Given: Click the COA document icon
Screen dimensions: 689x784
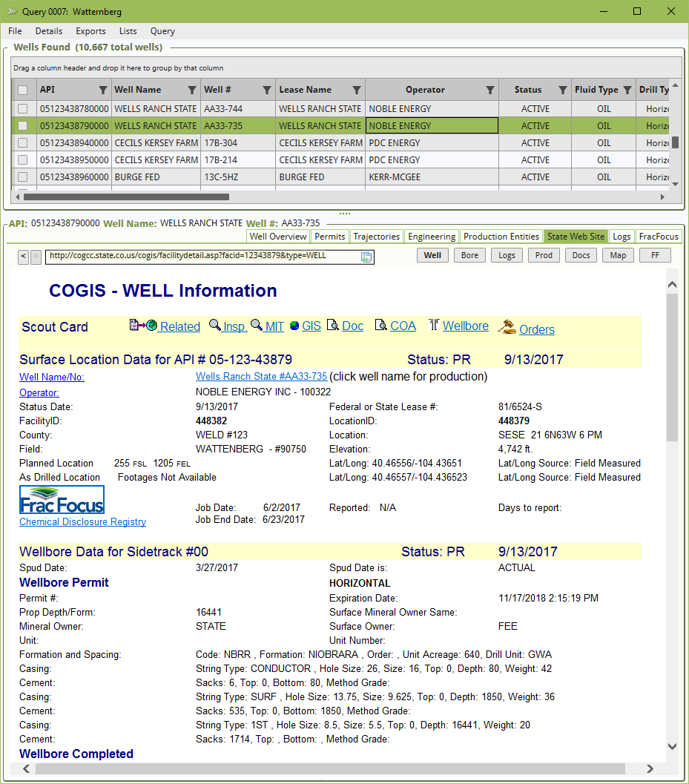Looking at the screenshot, I should tap(380, 325).
